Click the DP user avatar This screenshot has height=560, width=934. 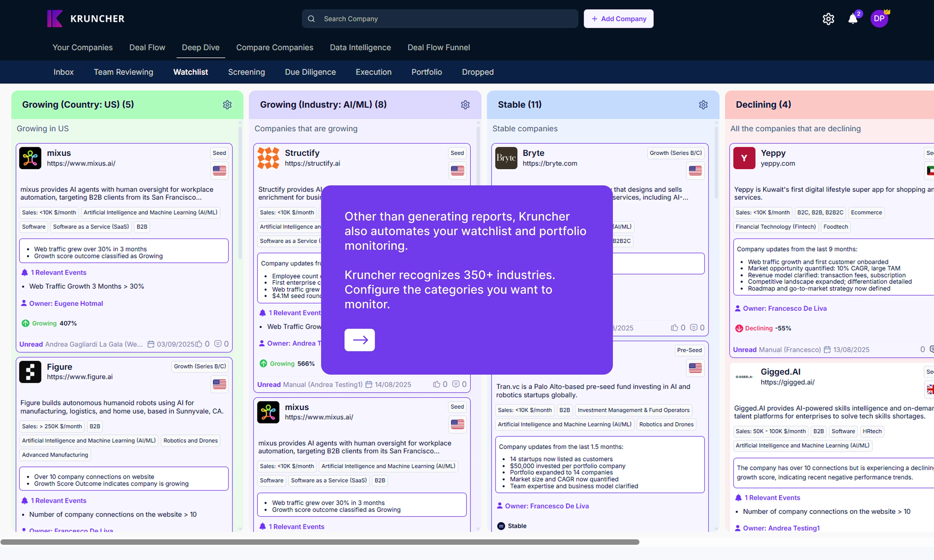pyautogui.click(x=879, y=19)
